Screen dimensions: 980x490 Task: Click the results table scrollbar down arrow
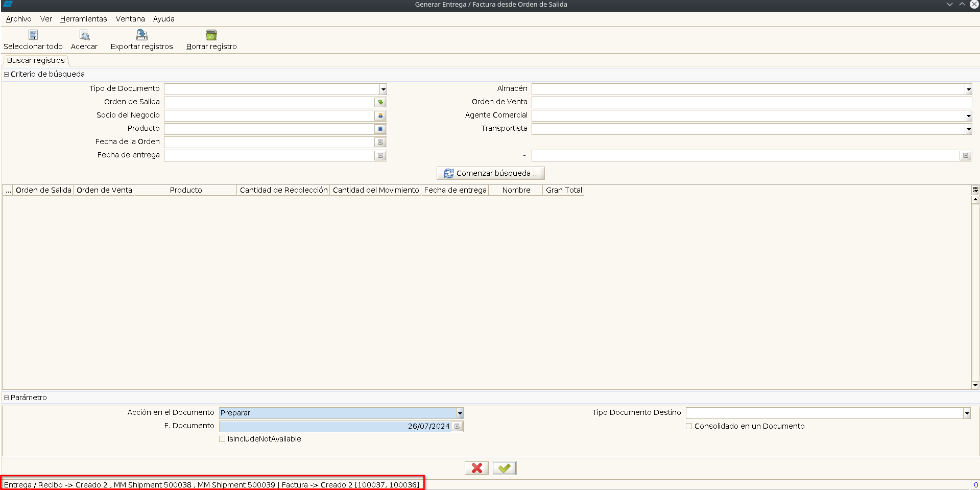[975, 385]
